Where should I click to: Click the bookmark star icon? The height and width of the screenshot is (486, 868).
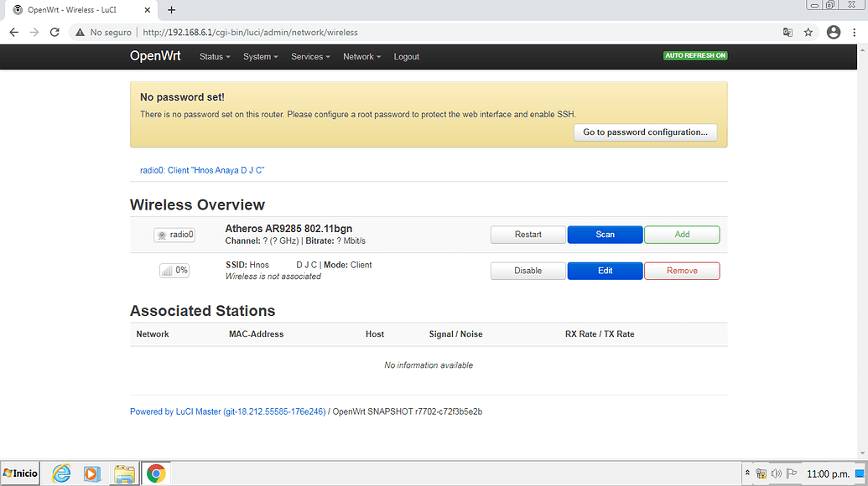coord(808,32)
